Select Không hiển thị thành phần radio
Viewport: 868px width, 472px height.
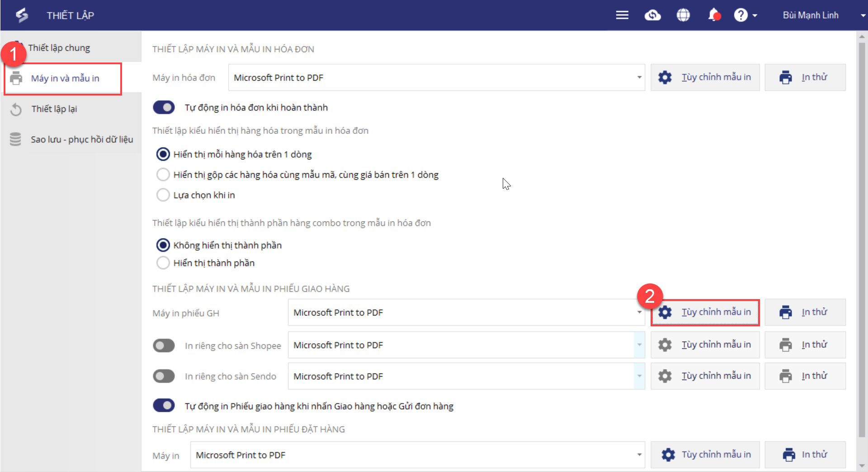point(163,245)
